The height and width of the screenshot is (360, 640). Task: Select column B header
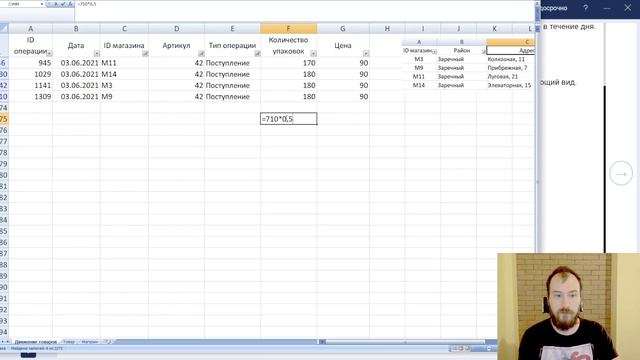pos(76,29)
